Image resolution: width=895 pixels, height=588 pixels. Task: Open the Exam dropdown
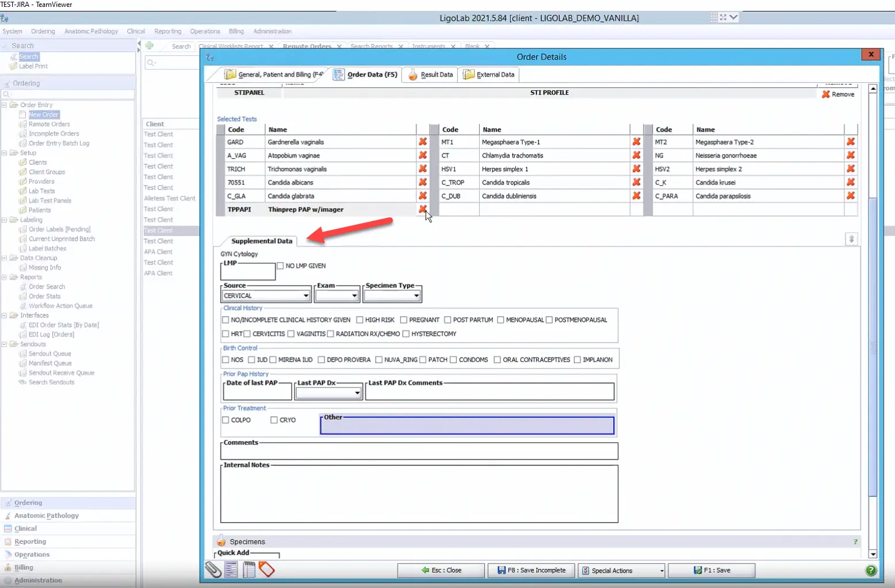(337, 295)
